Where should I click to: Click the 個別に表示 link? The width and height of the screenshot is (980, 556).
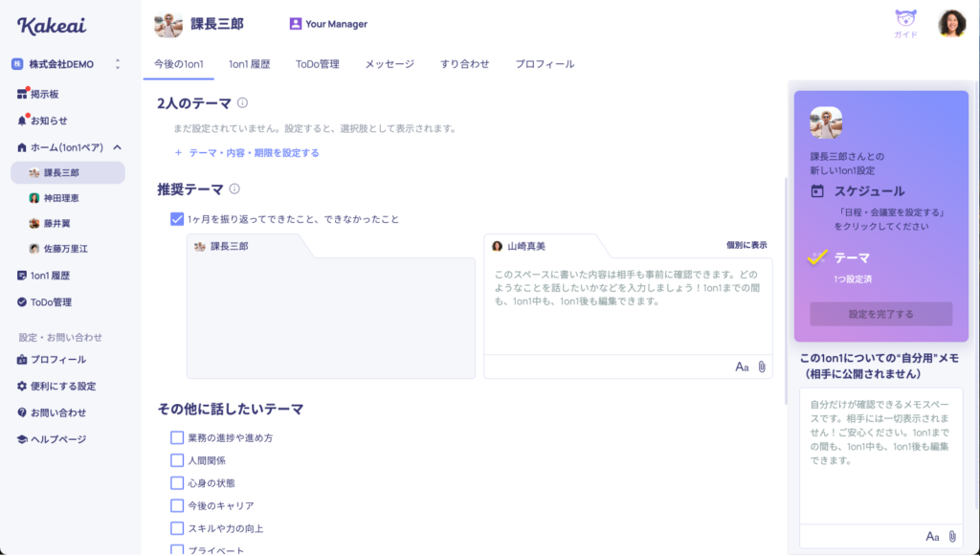pos(746,245)
